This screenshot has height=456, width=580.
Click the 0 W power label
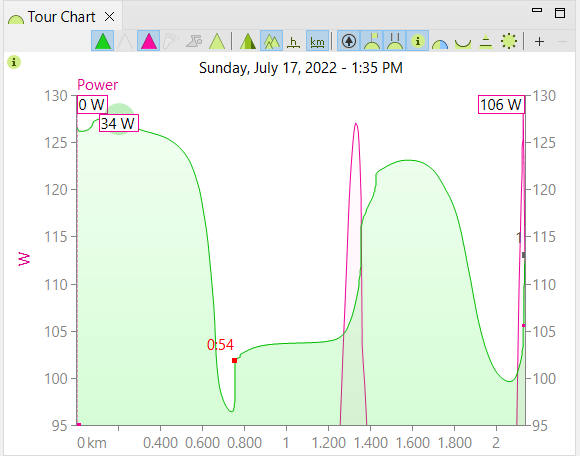(92, 105)
